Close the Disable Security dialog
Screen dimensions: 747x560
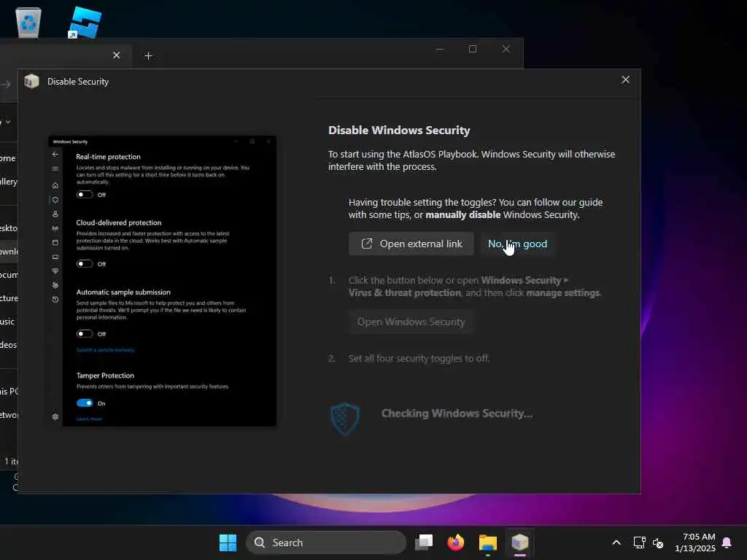(625, 80)
